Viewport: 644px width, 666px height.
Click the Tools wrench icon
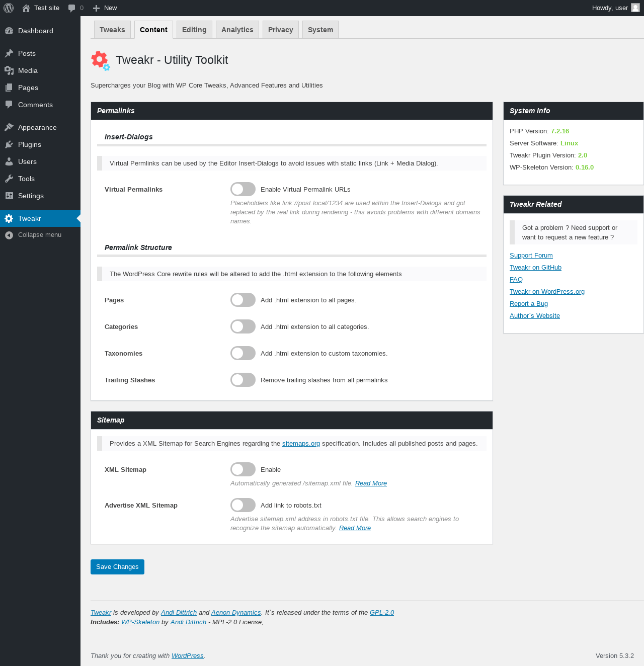[x=9, y=179]
